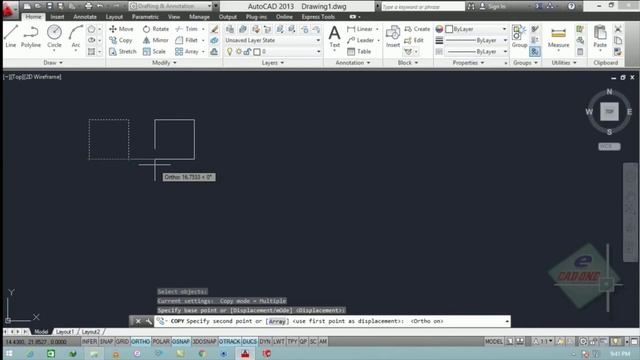Expand the Modify panel
640x360 pixels.
point(164,63)
